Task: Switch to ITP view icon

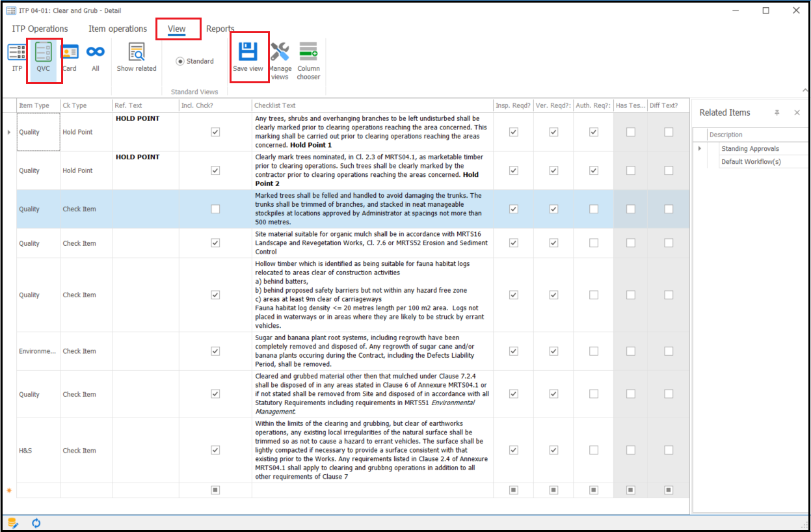Action: pos(17,52)
